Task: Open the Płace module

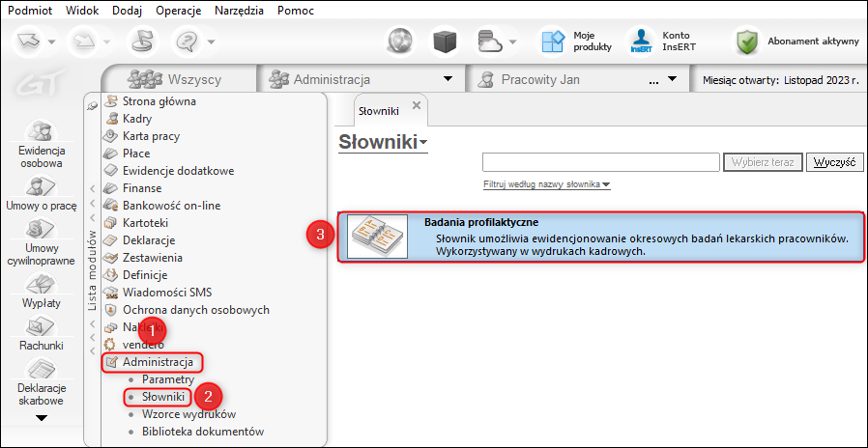Action: tap(136, 154)
